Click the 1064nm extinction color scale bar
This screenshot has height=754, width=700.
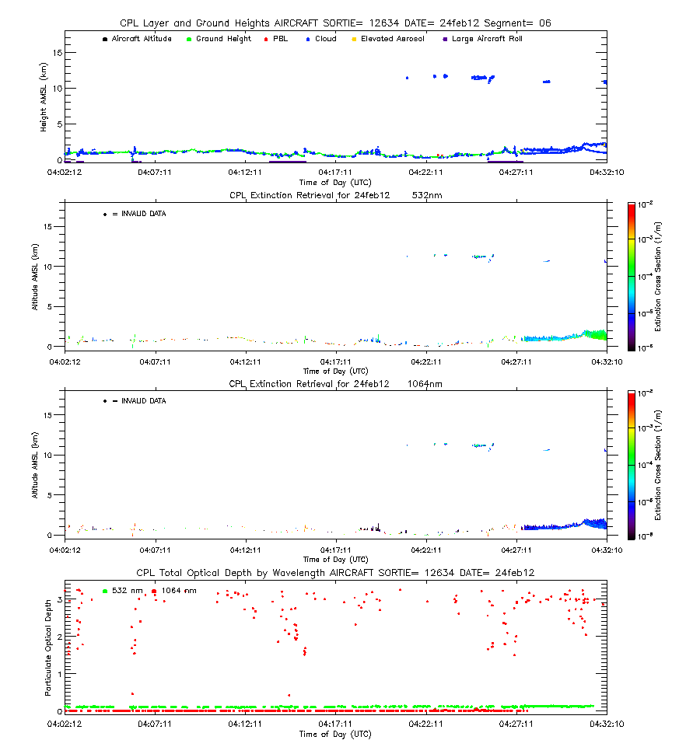point(632,465)
